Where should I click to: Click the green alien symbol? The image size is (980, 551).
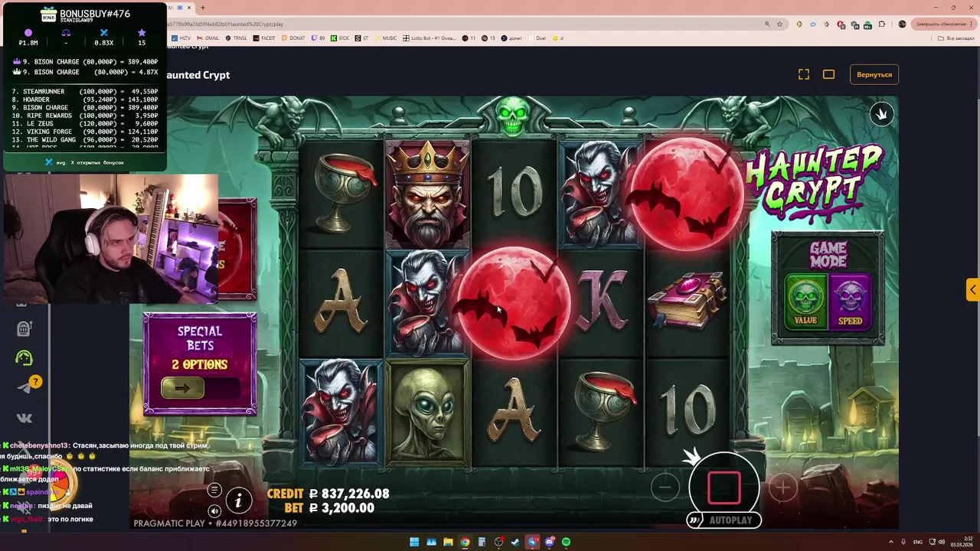(427, 413)
